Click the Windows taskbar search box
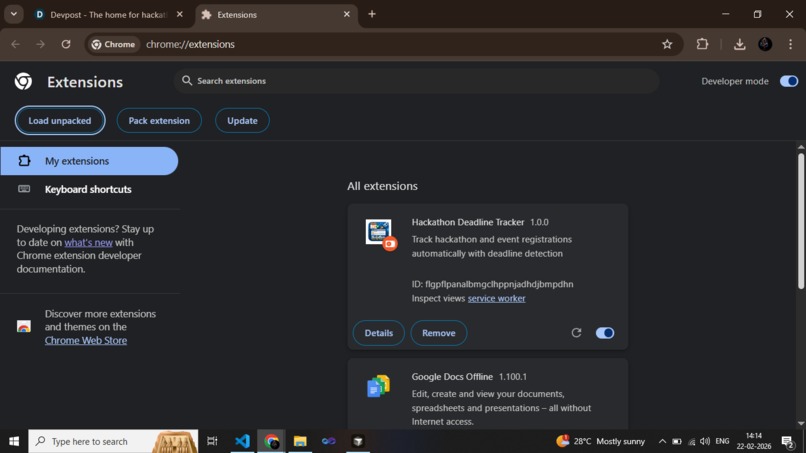Screen dimensions: 806x453 pos(113,441)
